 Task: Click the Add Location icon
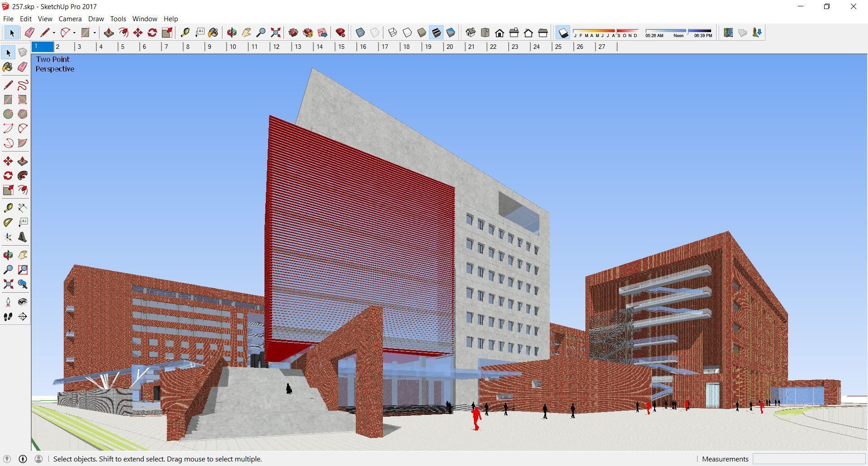pyautogui.click(x=728, y=33)
